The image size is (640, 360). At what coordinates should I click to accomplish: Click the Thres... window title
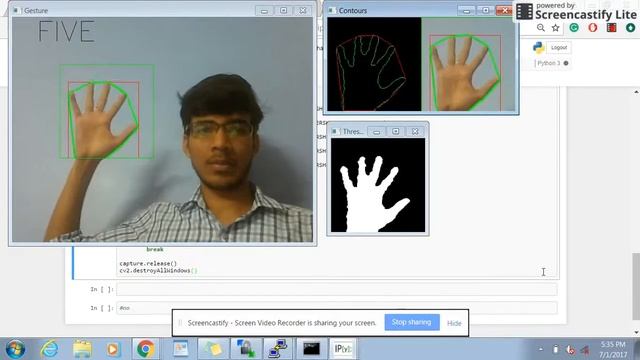click(353, 131)
